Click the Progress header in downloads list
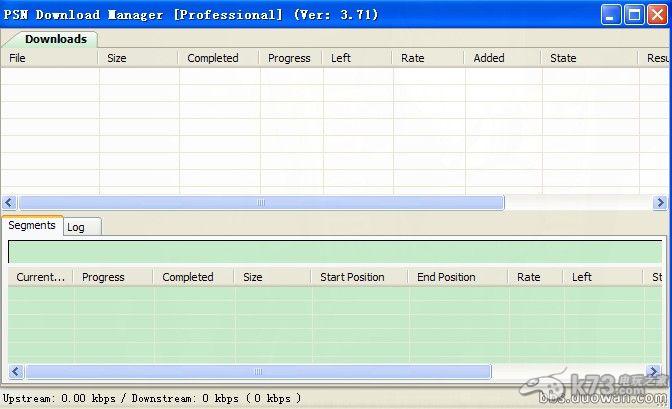672x409 pixels. coord(290,58)
